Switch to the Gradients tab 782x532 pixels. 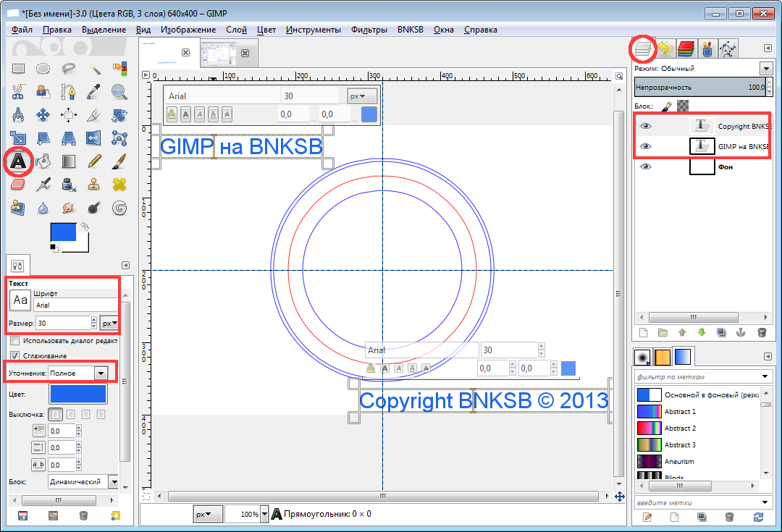[683, 357]
